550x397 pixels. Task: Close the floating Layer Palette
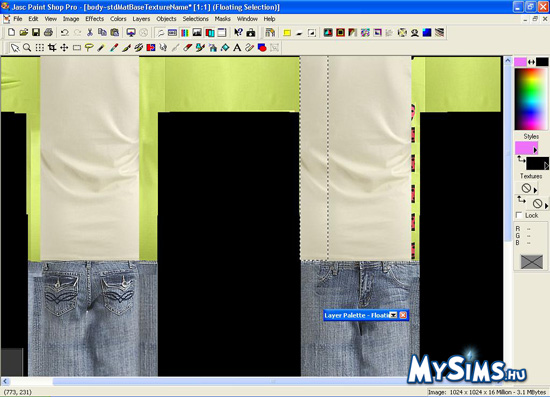tap(403, 315)
